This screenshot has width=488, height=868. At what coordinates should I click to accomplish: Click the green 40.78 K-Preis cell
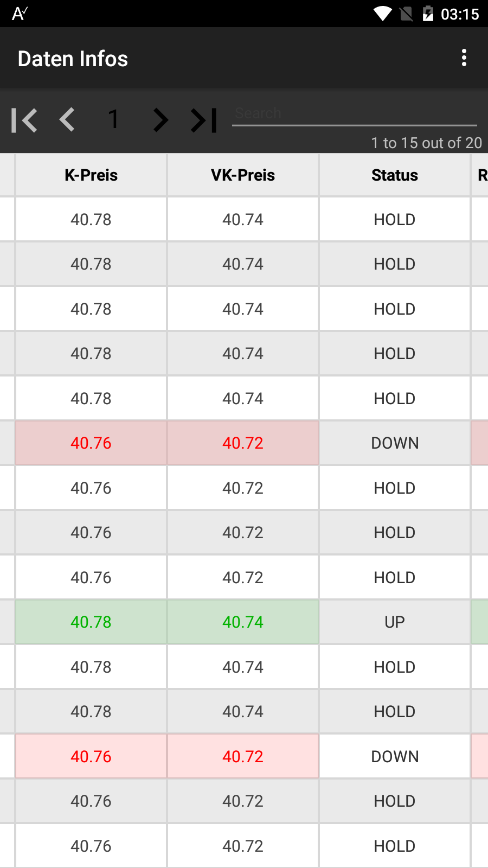click(91, 622)
